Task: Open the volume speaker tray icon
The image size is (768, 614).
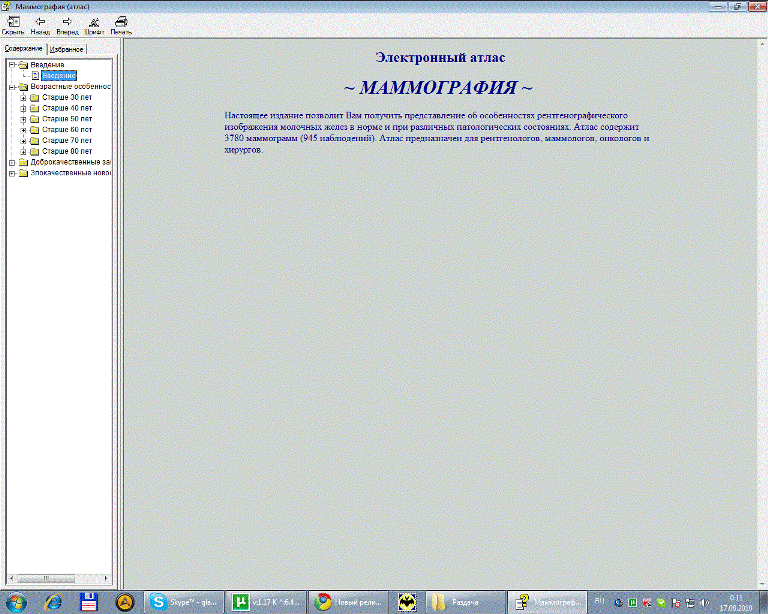Action: pos(704,603)
